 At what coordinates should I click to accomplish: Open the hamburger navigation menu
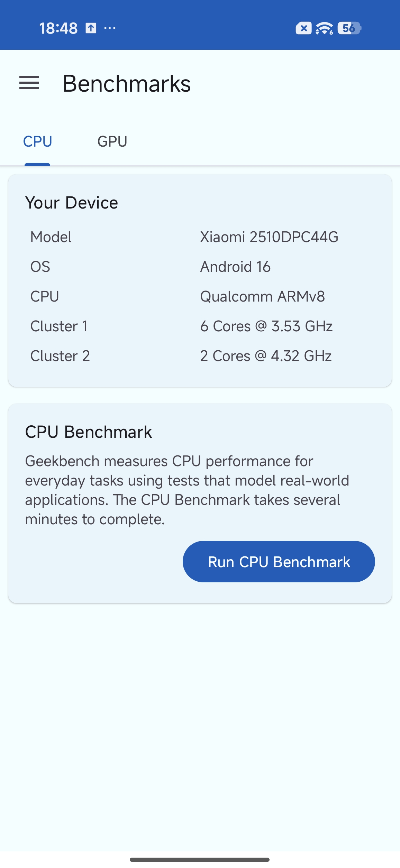29,83
